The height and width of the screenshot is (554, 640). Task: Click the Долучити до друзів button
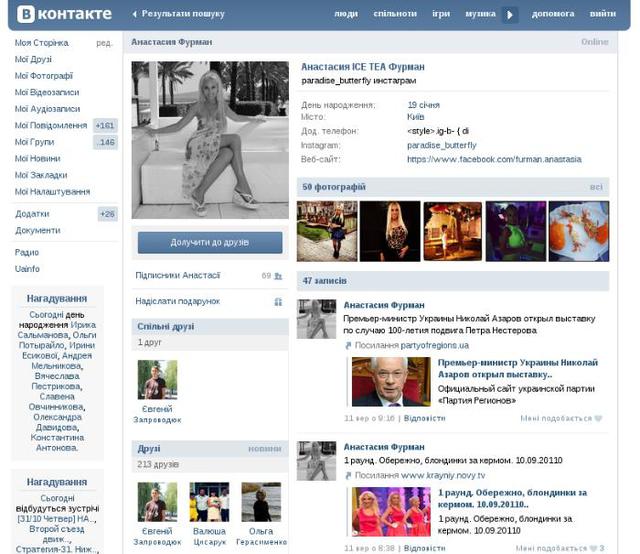(210, 242)
